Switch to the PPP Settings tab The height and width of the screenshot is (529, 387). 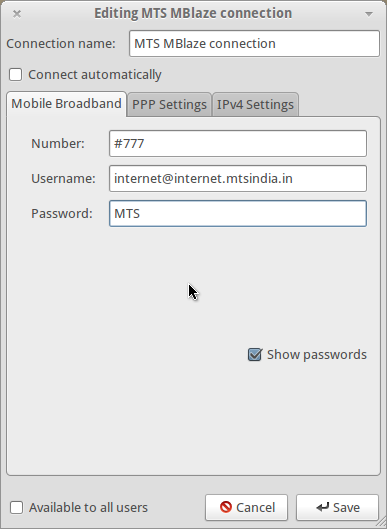click(169, 105)
